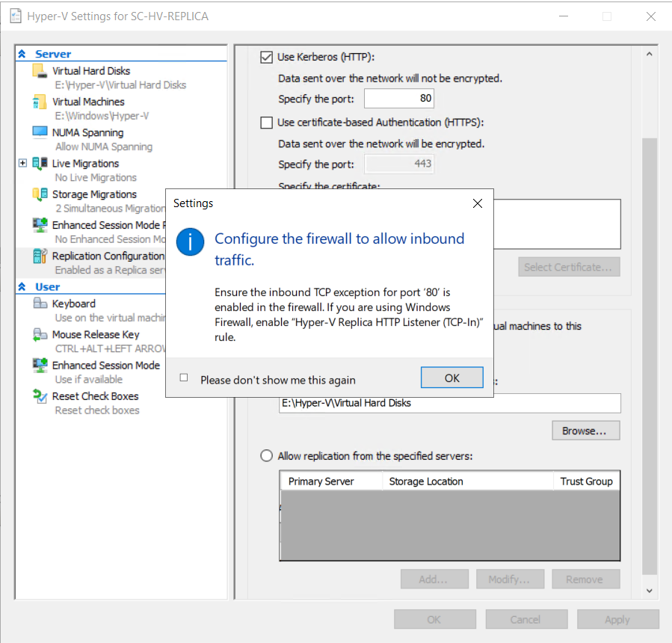Viewport: 672px width, 643px height.
Task: Select Virtual Machines in the tree
Action: (88, 102)
